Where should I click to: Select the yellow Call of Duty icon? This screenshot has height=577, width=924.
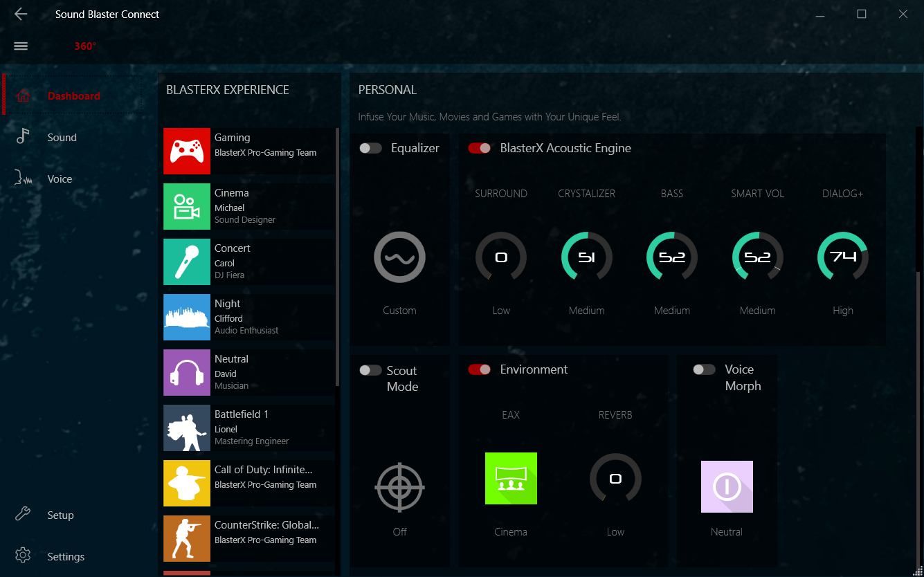point(187,483)
